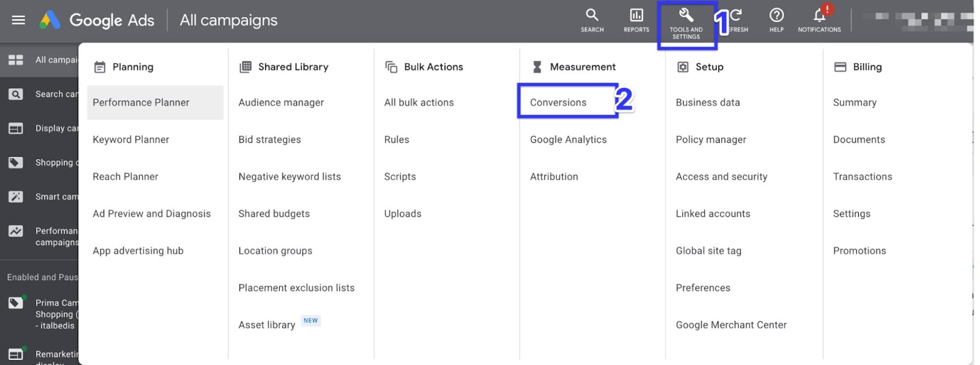The width and height of the screenshot is (980, 365).
Task: Open Scripts under Bulk Actions
Action: (400, 176)
